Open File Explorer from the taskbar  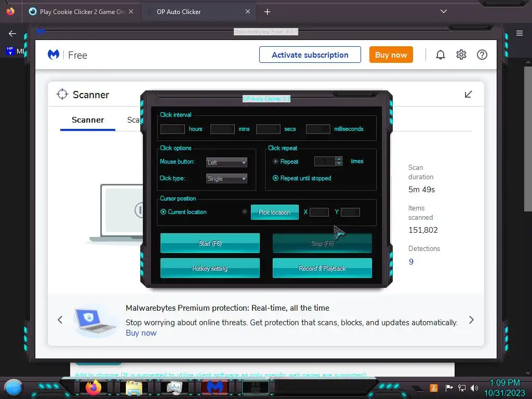[134, 387]
